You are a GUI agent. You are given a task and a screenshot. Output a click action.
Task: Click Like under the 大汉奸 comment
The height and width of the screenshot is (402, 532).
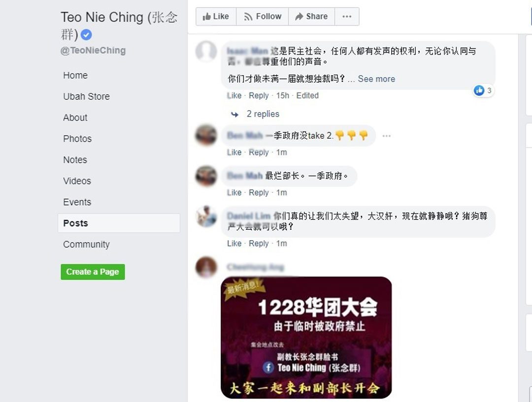(234, 244)
